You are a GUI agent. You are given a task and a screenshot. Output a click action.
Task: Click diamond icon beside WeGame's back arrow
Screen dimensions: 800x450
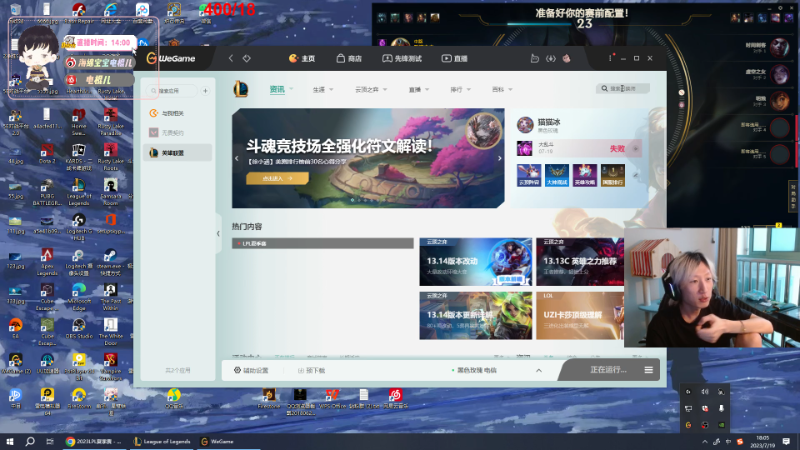[x=246, y=58]
